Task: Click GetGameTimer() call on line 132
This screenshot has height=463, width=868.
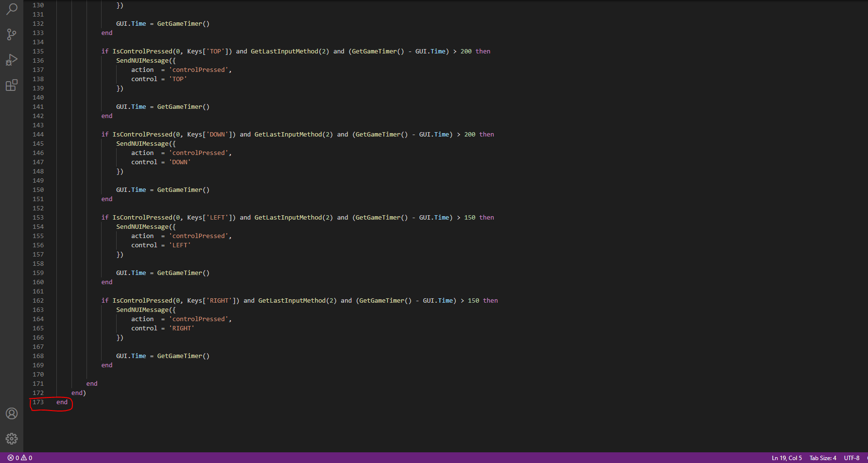Action: tap(183, 23)
